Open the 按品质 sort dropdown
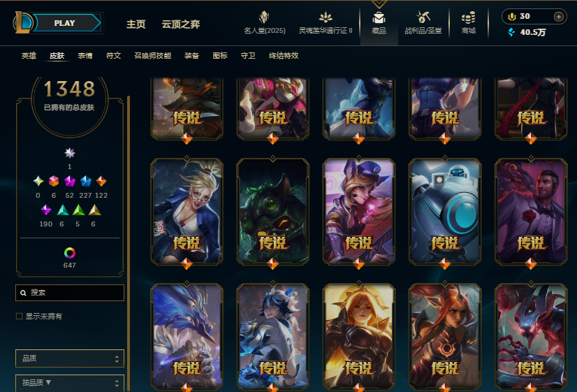 tap(70, 383)
